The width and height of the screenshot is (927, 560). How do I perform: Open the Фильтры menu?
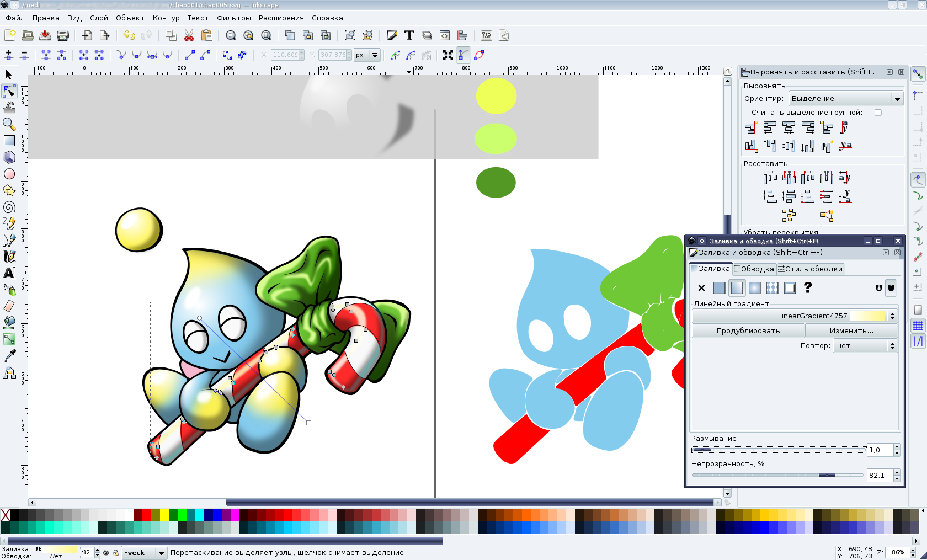coord(234,18)
